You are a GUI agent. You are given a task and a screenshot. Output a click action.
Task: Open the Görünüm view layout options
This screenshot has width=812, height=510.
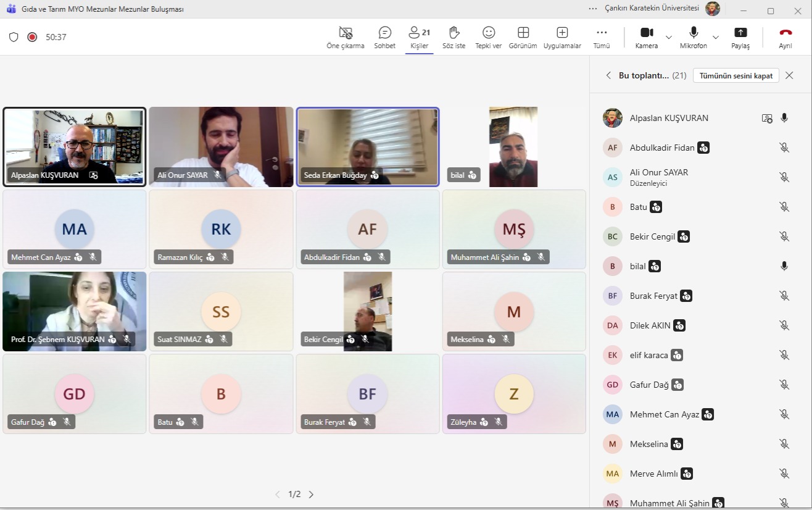[x=523, y=37]
